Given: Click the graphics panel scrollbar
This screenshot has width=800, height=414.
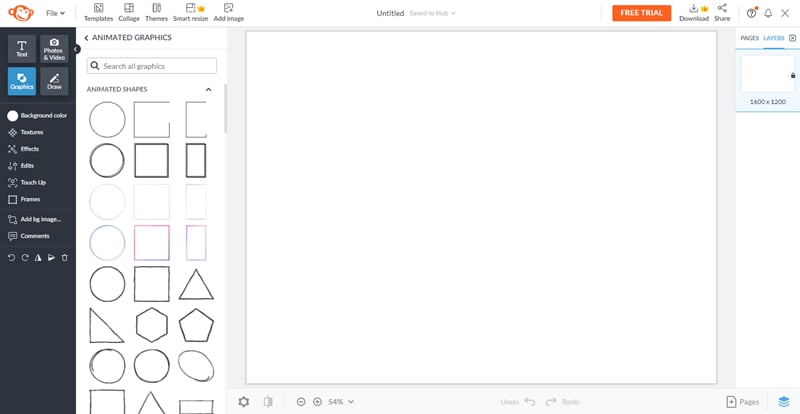Looking at the screenshot, I should pyautogui.click(x=225, y=110).
